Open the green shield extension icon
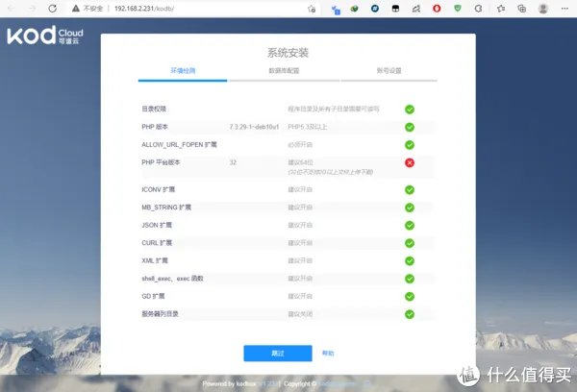 (x=458, y=8)
